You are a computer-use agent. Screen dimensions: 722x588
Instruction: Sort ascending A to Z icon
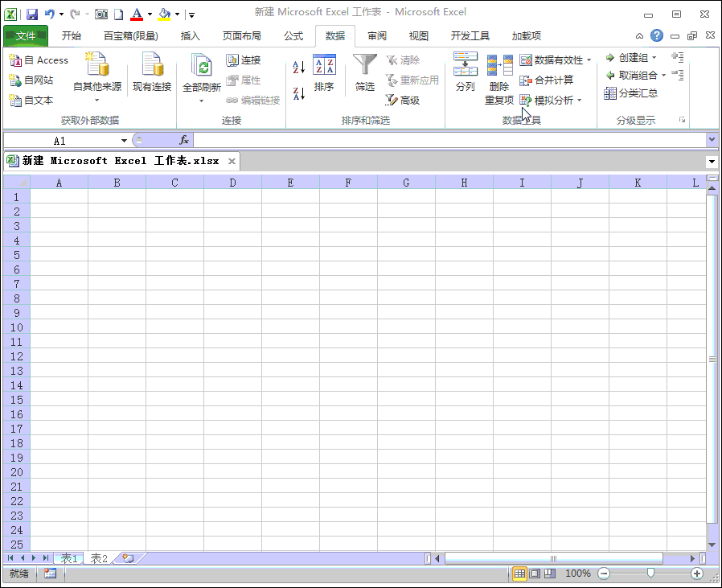tap(298, 68)
